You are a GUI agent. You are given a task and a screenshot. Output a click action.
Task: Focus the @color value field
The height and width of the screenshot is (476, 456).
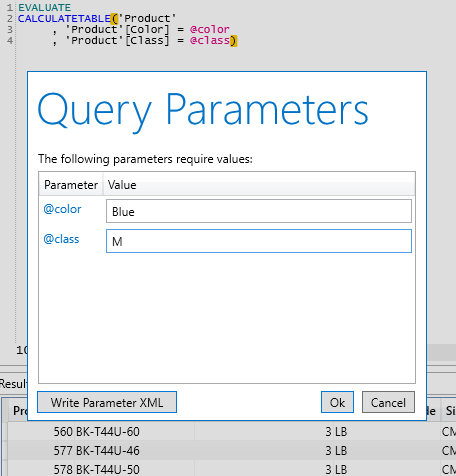[x=259, y=211]
